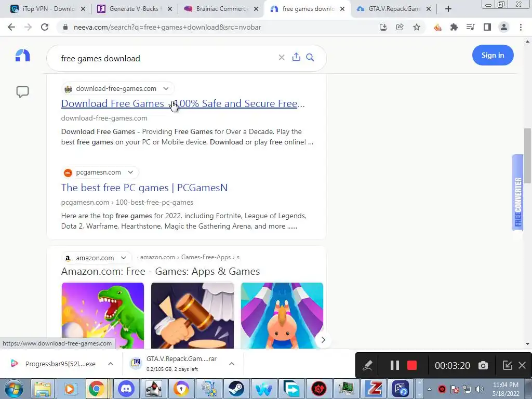Close the free games download tab
The width and height of the screenshot is (532, 399).
(x=342, y=9)
